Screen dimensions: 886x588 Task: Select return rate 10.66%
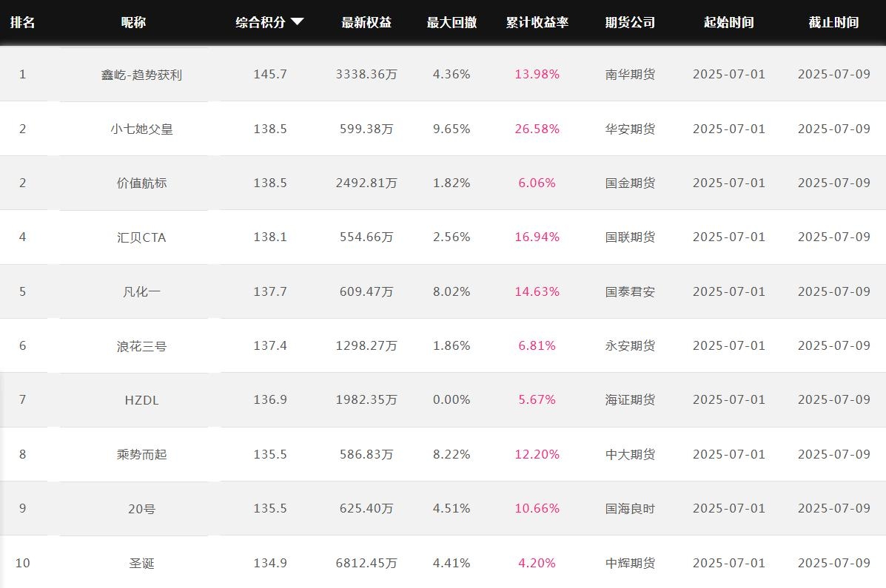tap(537, 508)
